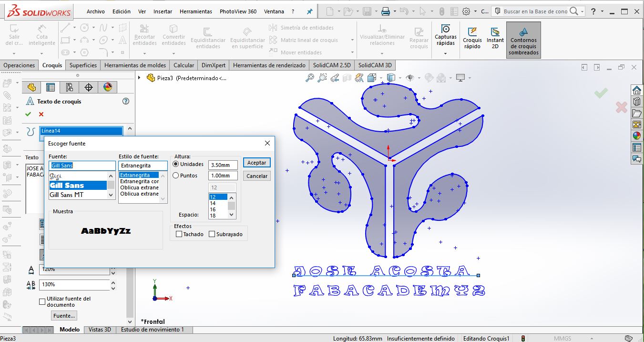Open the search box dropdown arrow

coord(582,11)
